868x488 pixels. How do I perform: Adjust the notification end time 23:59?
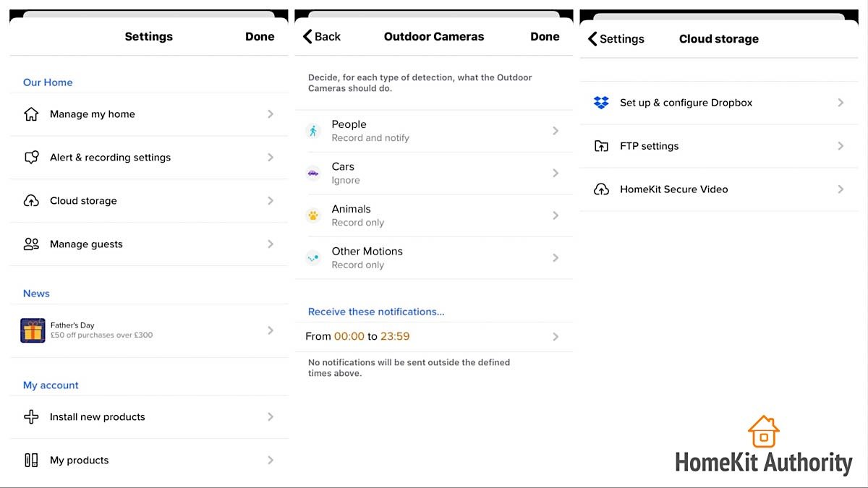pos(394,336)
